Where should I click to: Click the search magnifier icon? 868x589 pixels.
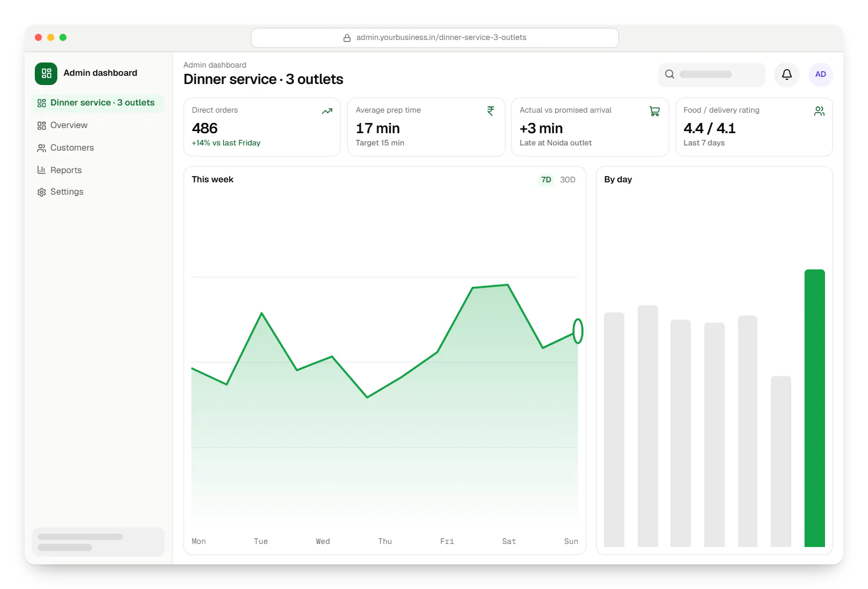pos(669,74)
